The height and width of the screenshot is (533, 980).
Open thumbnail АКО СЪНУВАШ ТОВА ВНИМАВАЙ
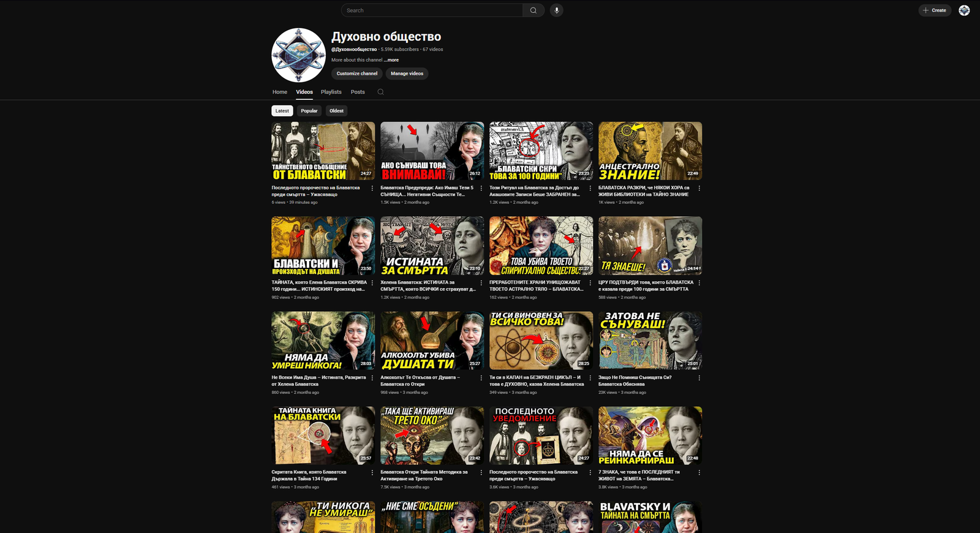[432, 151]
